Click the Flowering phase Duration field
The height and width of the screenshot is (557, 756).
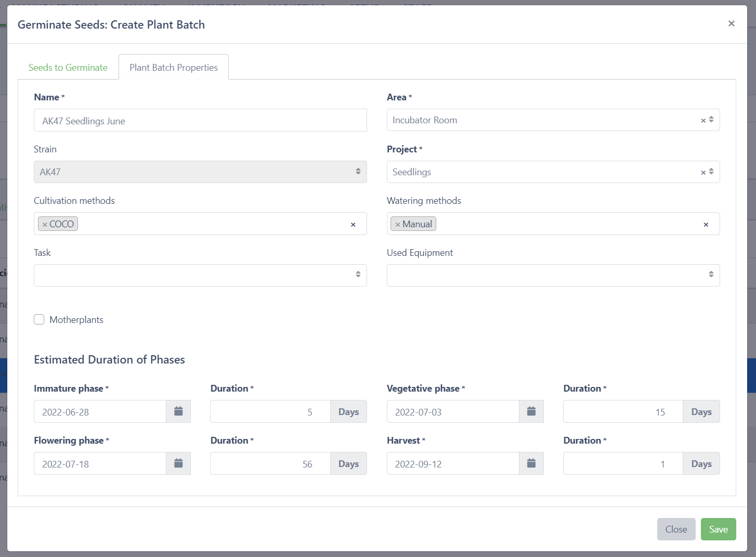pos(270,463)
